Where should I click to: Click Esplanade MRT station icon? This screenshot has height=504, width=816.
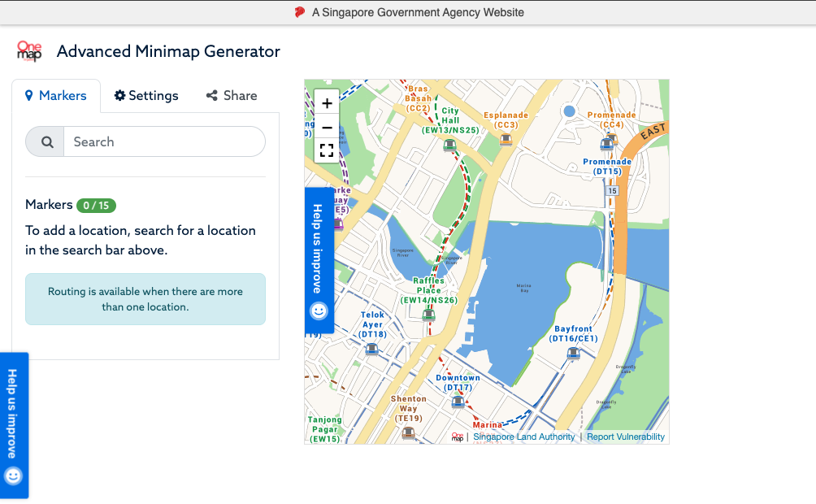pyautogui.click(x=506, y=140)
